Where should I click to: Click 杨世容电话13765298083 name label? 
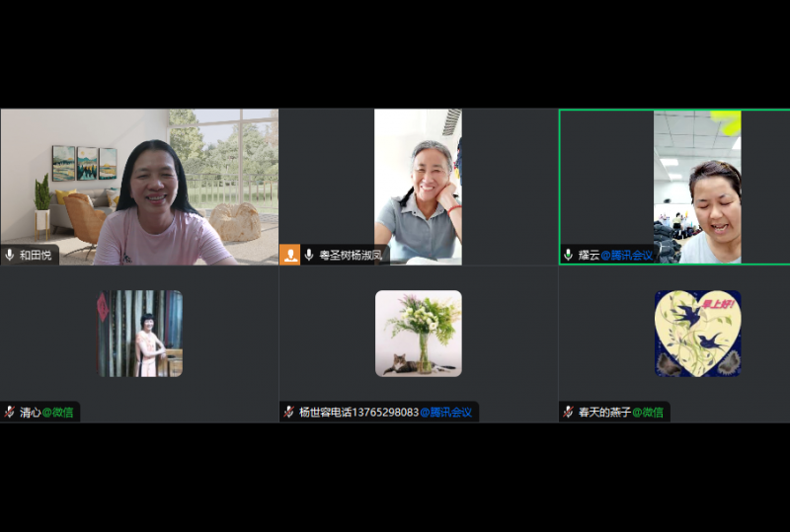(x=384, y=412)
